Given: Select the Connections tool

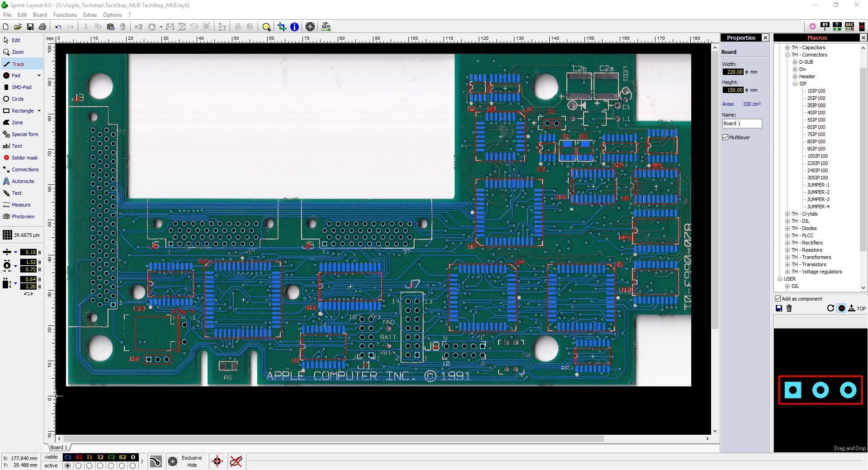Looking at the screenshot, I should [21, 169].
